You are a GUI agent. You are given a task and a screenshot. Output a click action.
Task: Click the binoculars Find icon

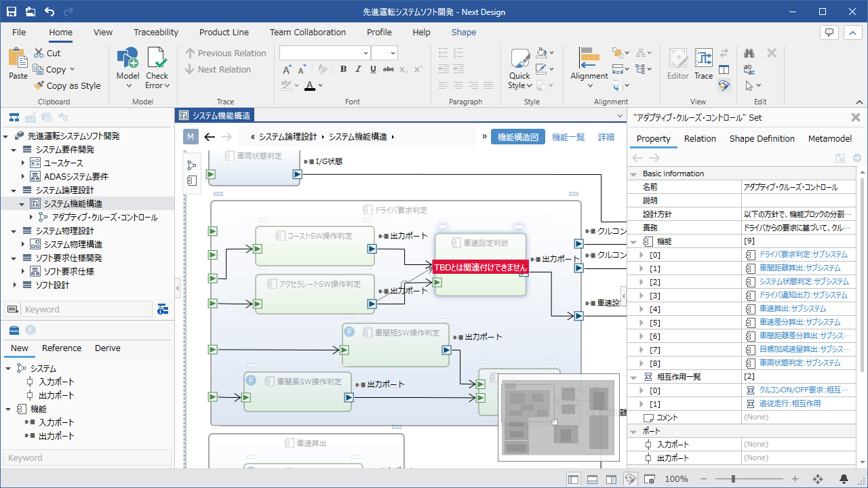coord(749,53)
